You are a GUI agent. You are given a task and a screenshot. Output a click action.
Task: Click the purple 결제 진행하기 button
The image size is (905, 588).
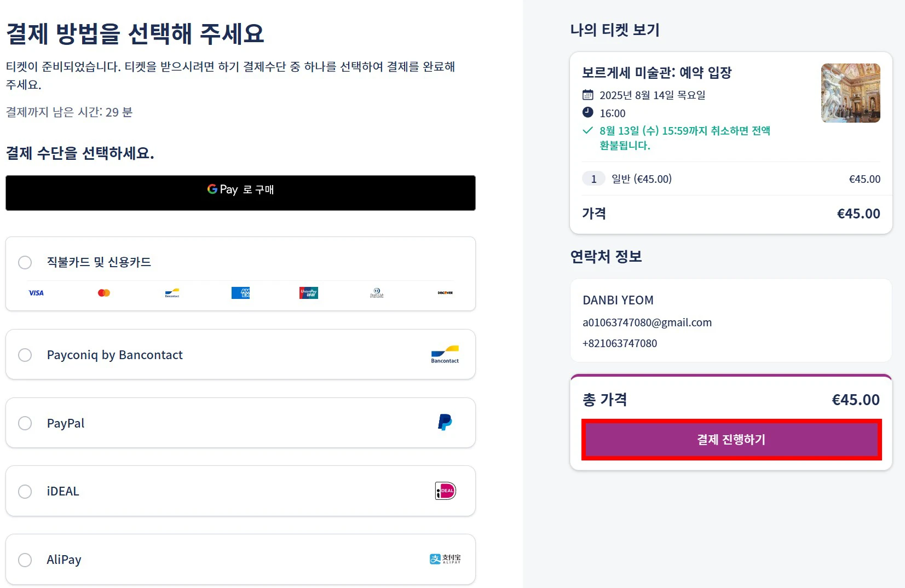(x=731, y=440)
